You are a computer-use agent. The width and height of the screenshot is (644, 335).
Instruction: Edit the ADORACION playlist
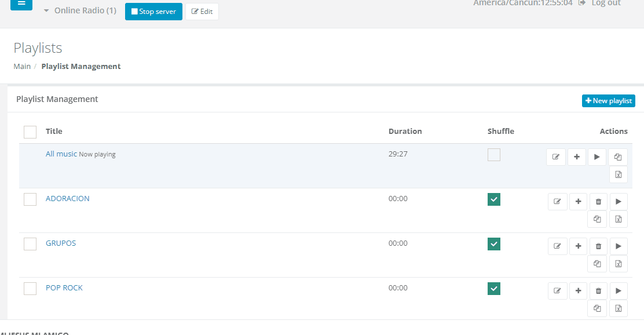click(x=557, y=202)
